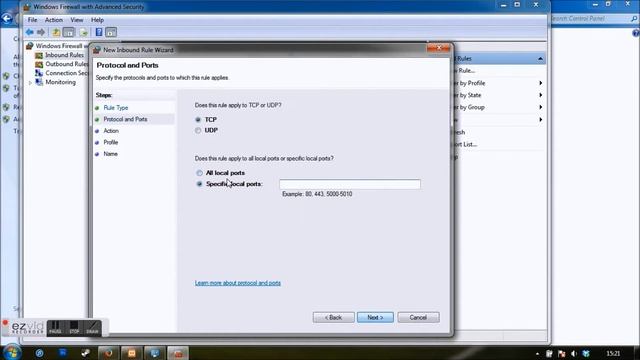Click the Connection Security Rules tree icon
This screenshot has height=360, width=640.
pos(39,73)
